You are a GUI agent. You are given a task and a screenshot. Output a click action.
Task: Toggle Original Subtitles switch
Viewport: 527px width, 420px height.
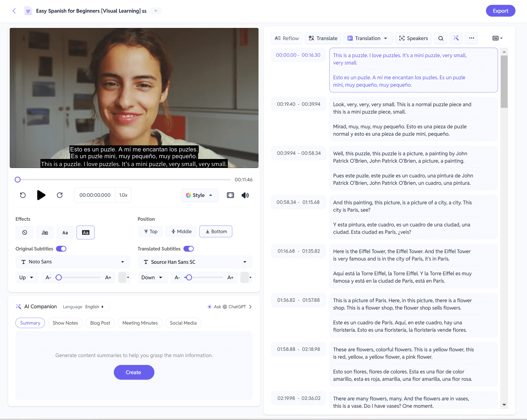click(x=61, y=249)
